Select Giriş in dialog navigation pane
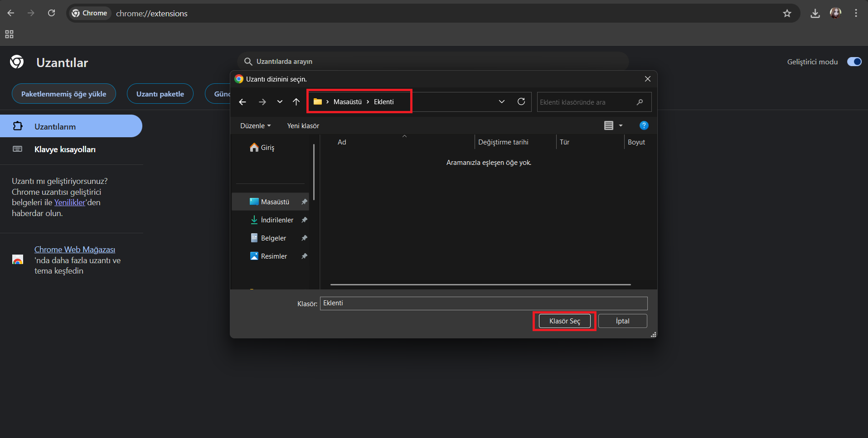 click(267, 148)
